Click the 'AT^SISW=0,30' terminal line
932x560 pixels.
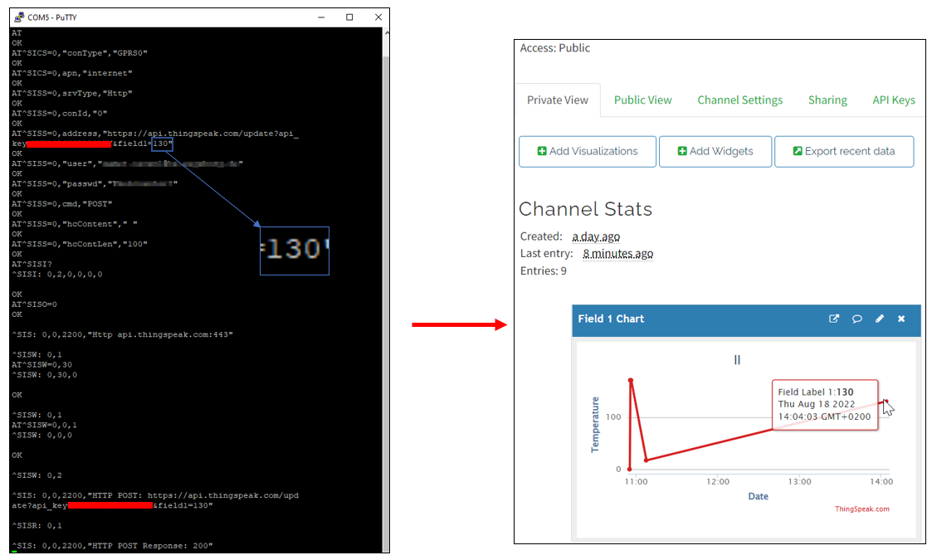(x=42, y=365)
